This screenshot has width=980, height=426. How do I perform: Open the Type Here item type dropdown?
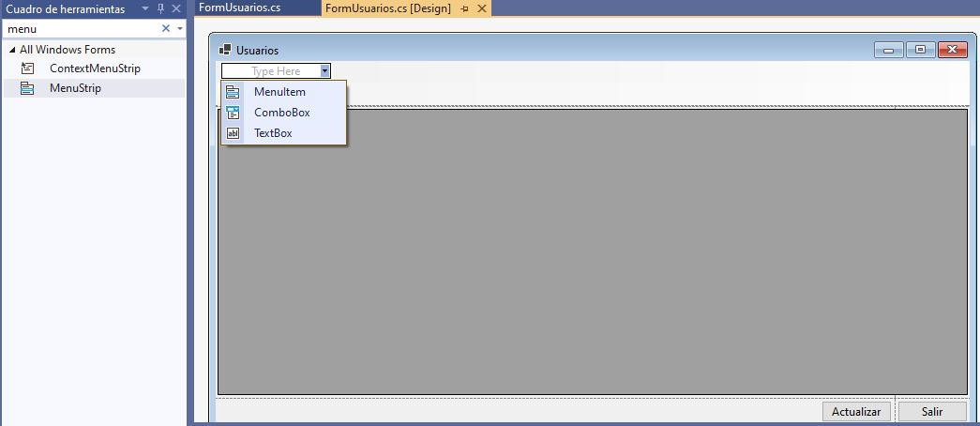click(x=325, y=71)
